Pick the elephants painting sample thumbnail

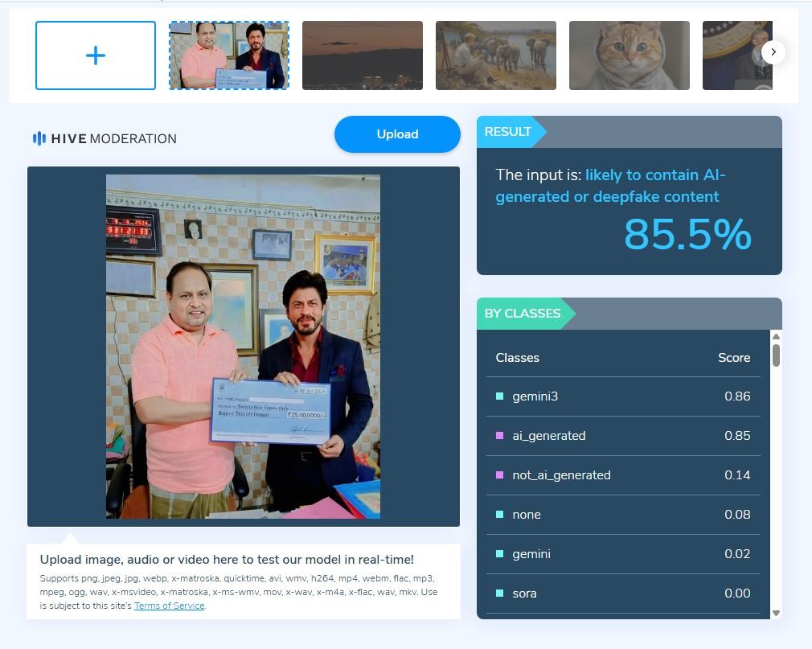(x=496, y=55)
